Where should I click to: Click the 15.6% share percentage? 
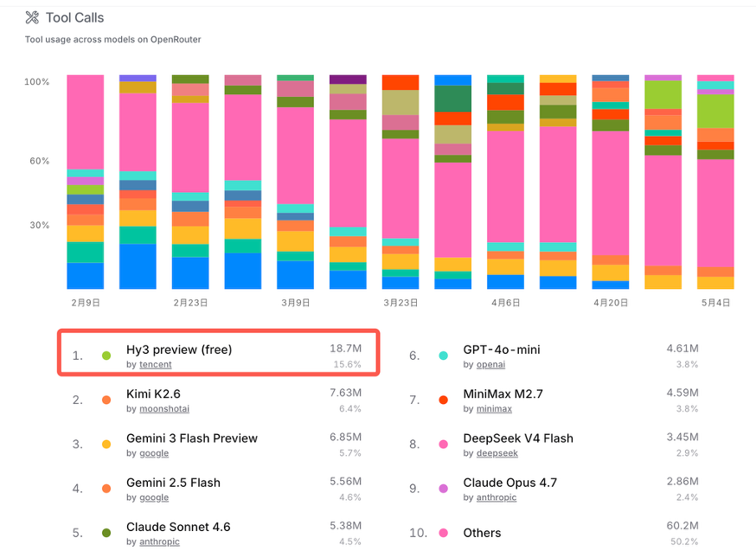point(348,365)
